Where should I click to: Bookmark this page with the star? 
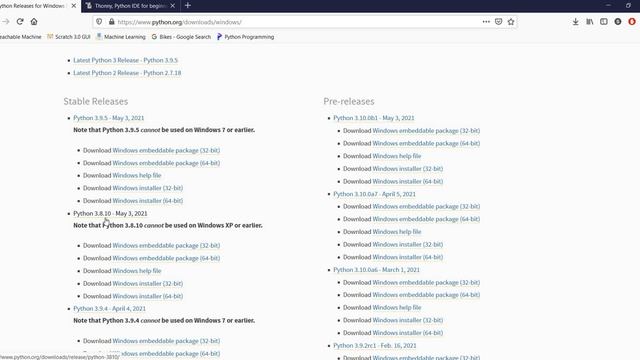pos(511,22)
